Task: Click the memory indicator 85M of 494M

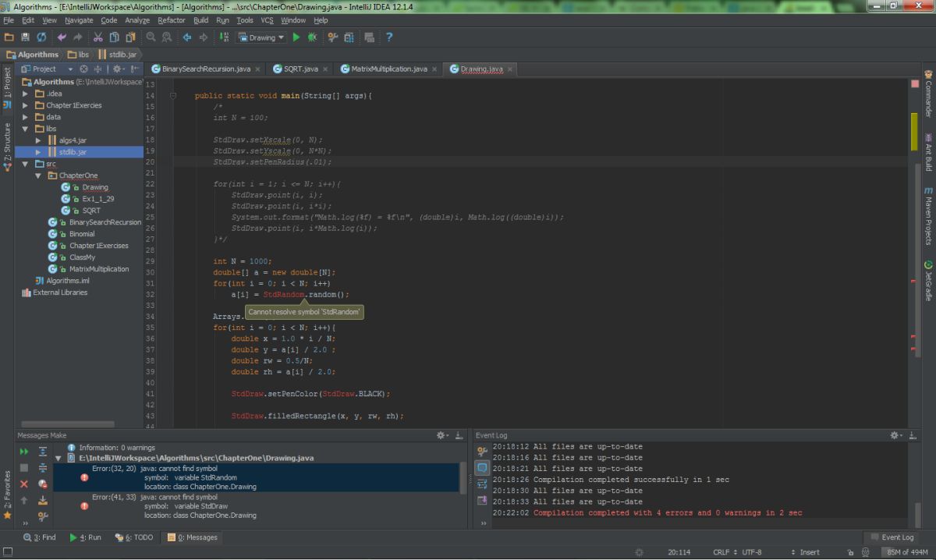Action: coord(907,552)
